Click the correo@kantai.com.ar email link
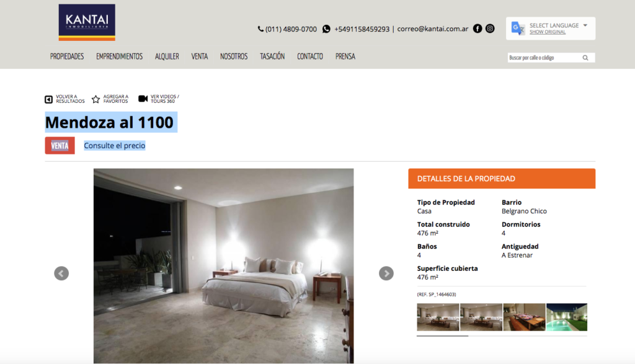The width and height of the screenshot is (635, 364). (x=432, y=29)
